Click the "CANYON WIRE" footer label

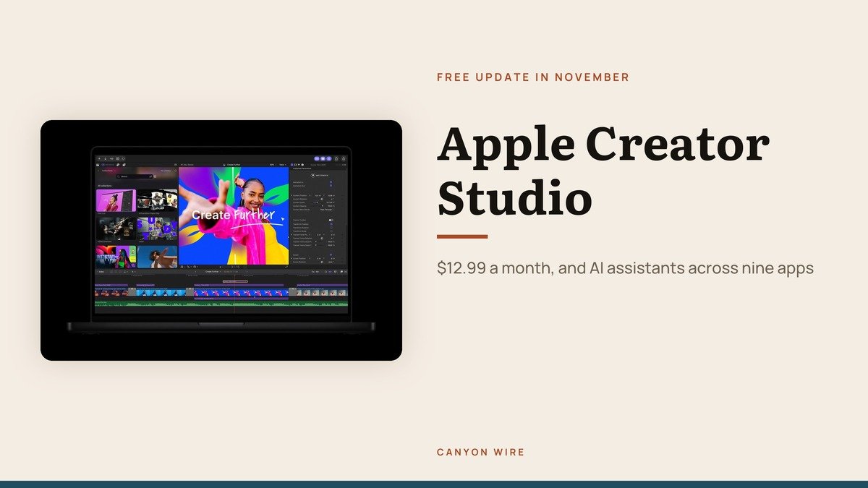(481, 452)
